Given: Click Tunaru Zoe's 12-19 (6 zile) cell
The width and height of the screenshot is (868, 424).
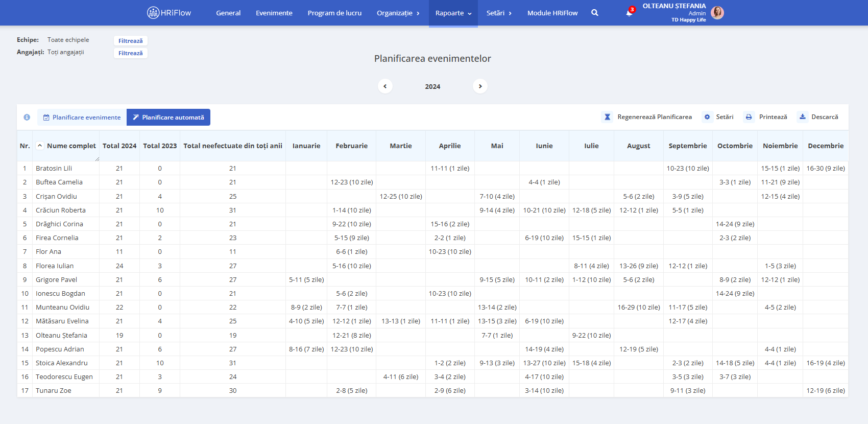Looking at the screenshot, I should click(x=826, y=390).
